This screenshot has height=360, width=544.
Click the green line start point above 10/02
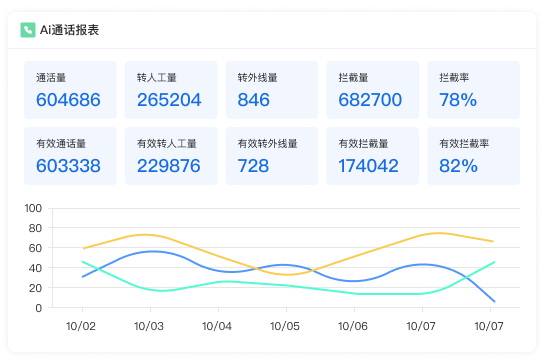(x=83, y=262)
